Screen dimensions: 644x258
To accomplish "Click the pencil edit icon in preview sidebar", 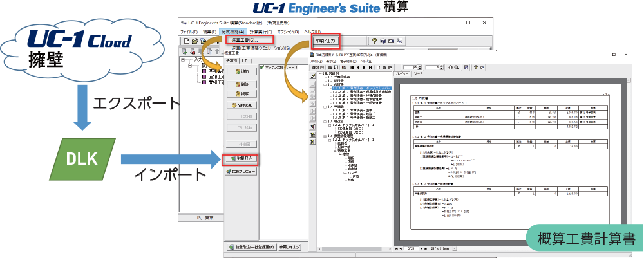I will pyautogui.click(x=312, y=77).
